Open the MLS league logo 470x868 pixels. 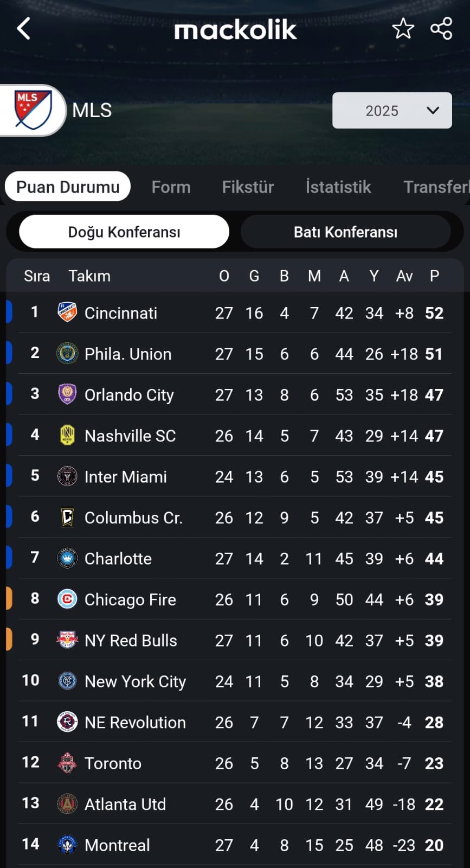(x=34, y=110)
